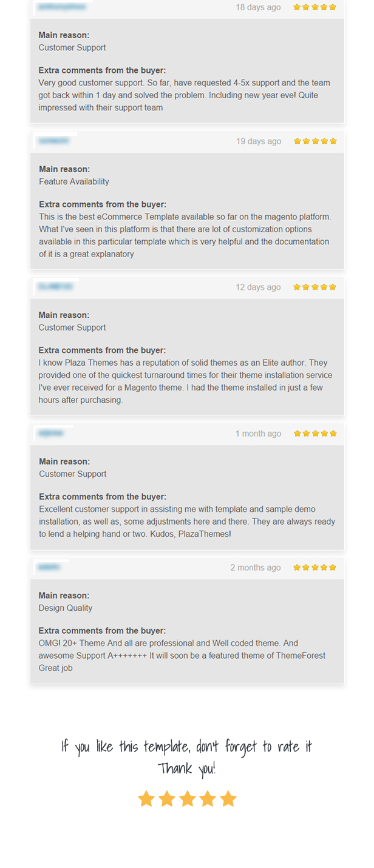Click the 'Feature Availability' main reason text
This screenshot has height=868, width=374.
point(74,181)
